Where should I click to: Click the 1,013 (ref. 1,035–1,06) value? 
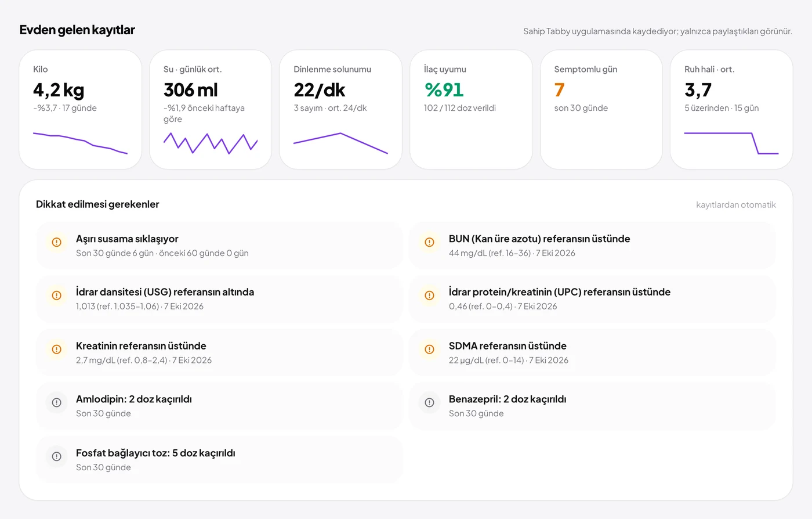[117, 307]
